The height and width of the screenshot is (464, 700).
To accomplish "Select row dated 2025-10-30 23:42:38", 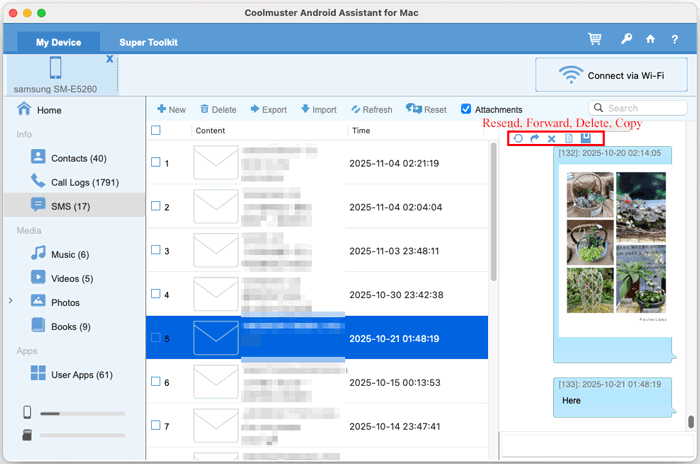I will pyautogui.click(x=317, y=294).
